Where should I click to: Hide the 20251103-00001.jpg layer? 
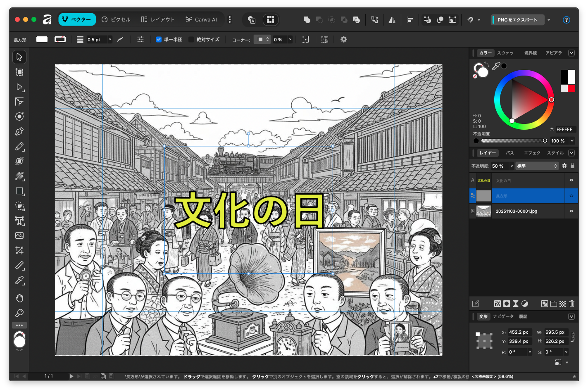[571, 211]
